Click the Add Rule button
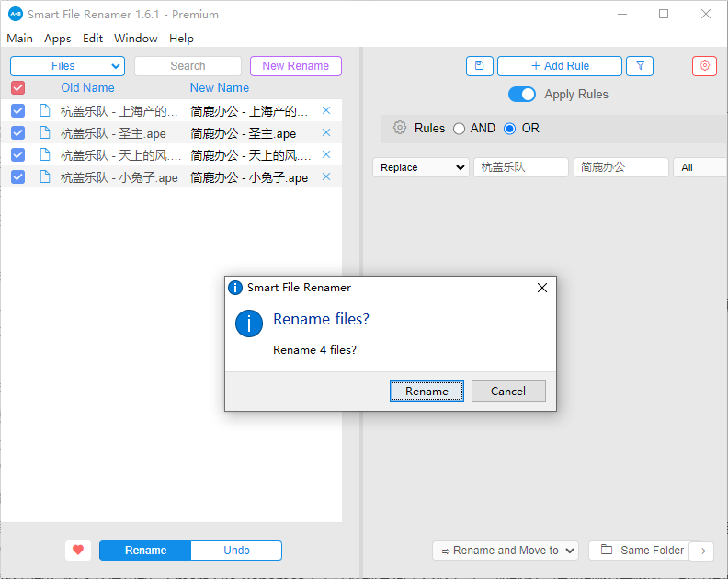728x579 pixels. coord(560,66)
